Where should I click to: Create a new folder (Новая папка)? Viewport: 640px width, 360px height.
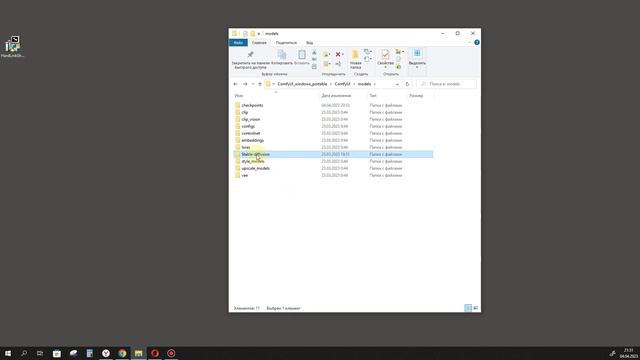pos(356,60)
